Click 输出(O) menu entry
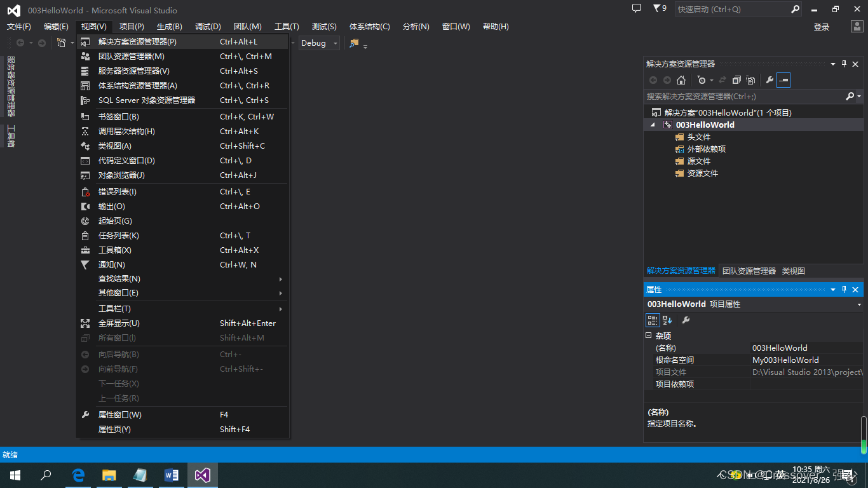 [182, 206]
